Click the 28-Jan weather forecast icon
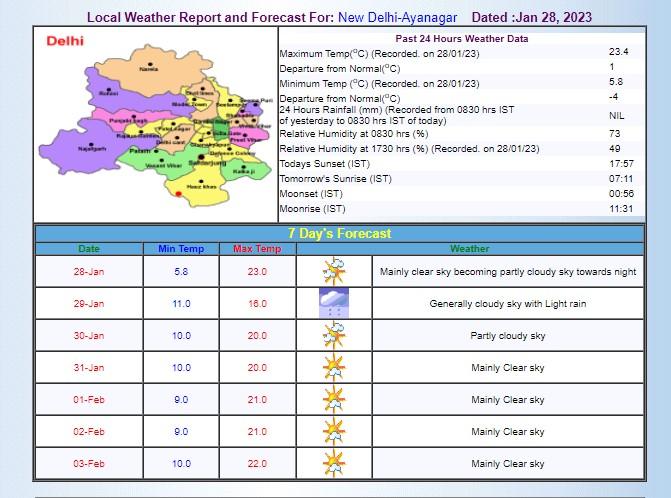Viewport: 671px width, 498px height. pos(332,272)
